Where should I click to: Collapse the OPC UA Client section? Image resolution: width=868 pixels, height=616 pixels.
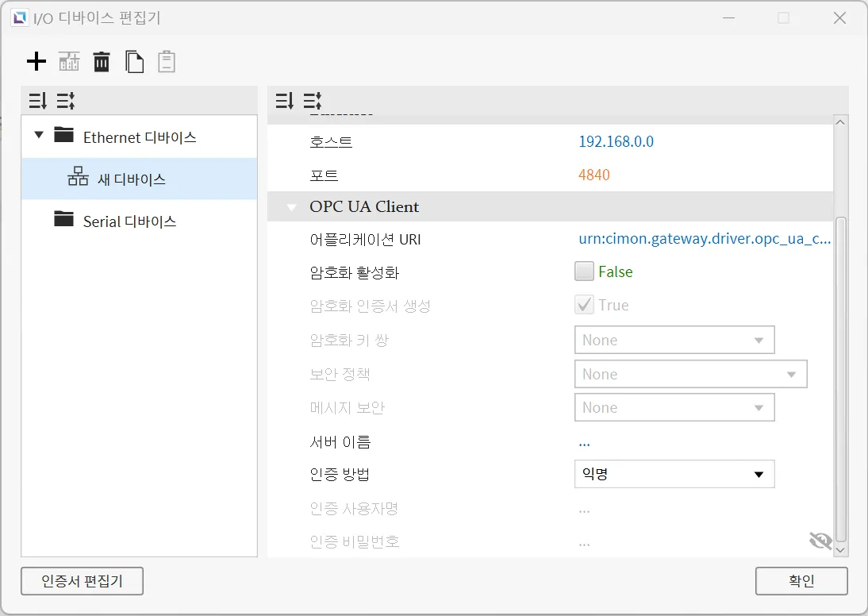pyautogui.click(x=295, y=206)
